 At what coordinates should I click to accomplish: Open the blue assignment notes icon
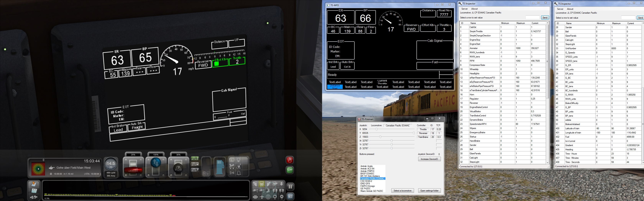click(34, 191)
